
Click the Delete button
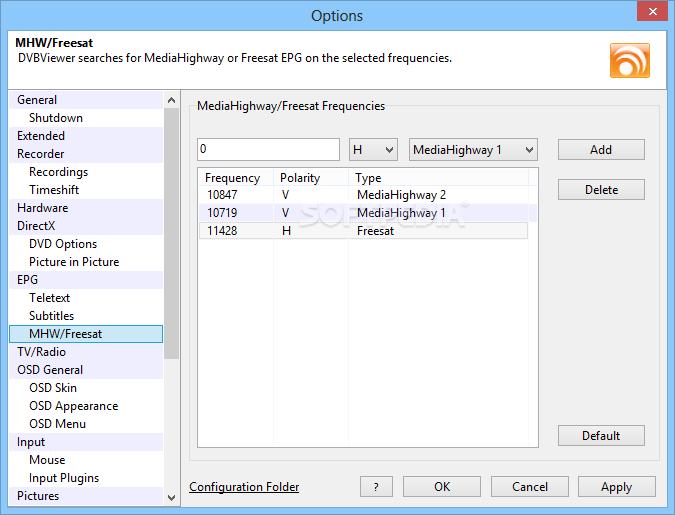[x=601, y=189]
